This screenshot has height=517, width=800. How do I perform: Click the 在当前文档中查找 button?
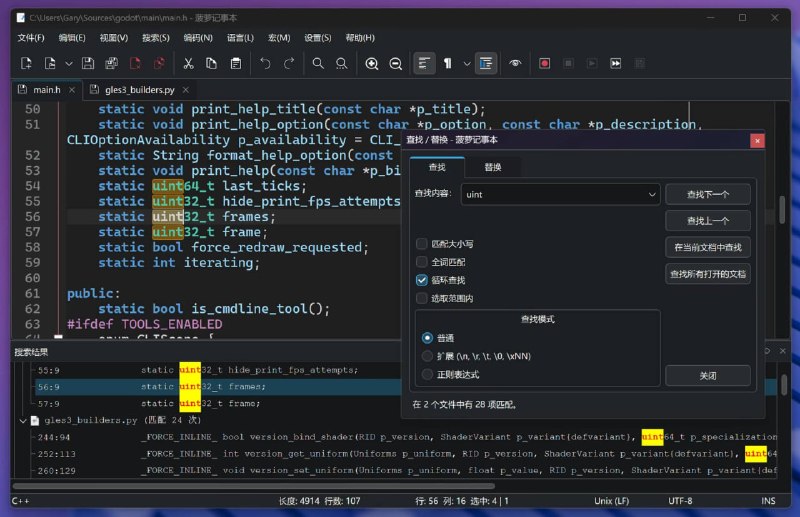click(708, 248)
